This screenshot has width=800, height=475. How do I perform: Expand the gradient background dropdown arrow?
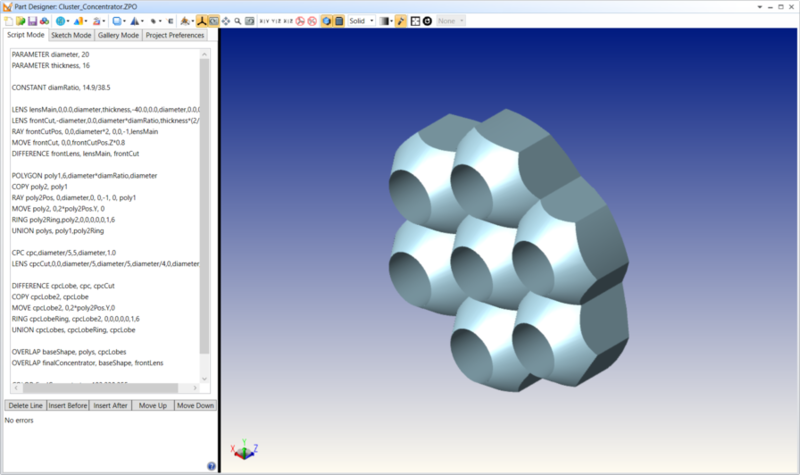[x=389, y=20]
